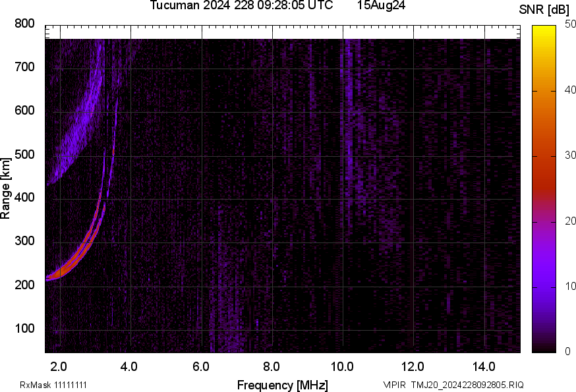Click the 15Aug24 date label
The width and height of the screenshot is (576, 392).
click(x=381, y=5)
